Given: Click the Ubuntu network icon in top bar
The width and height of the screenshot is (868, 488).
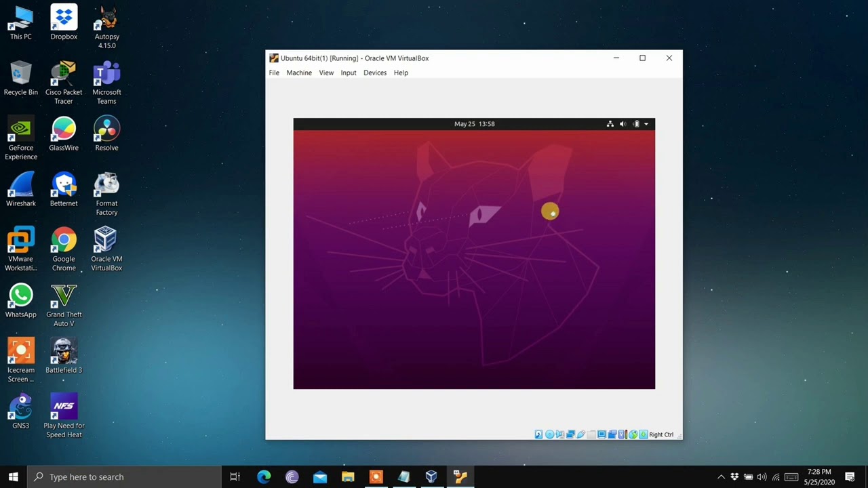Looking at the screenshot, I should [610, 124].
